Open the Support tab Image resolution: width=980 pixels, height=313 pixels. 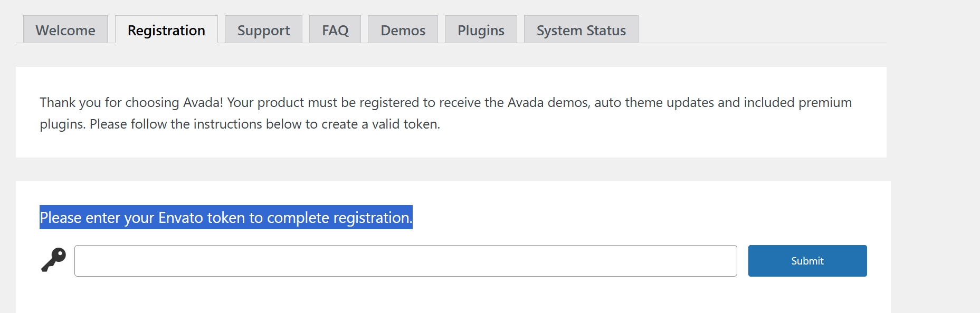coord(263,30)
